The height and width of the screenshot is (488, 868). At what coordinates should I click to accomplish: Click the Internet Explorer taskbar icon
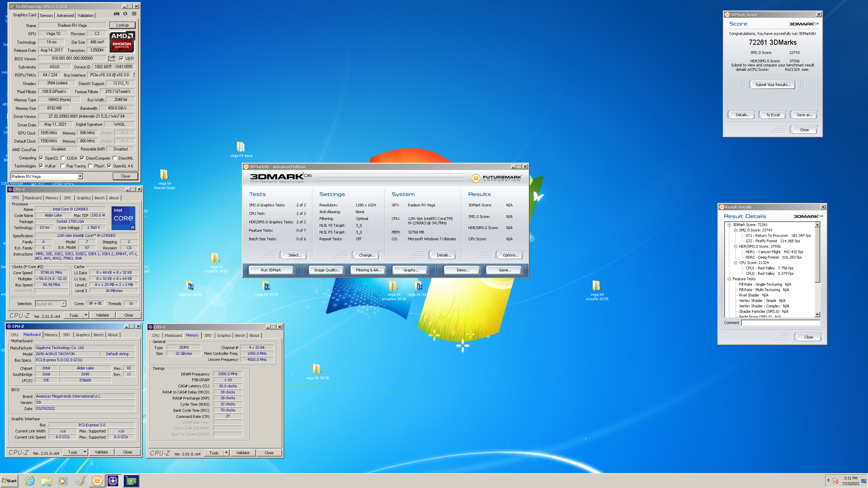coord(30,481)
